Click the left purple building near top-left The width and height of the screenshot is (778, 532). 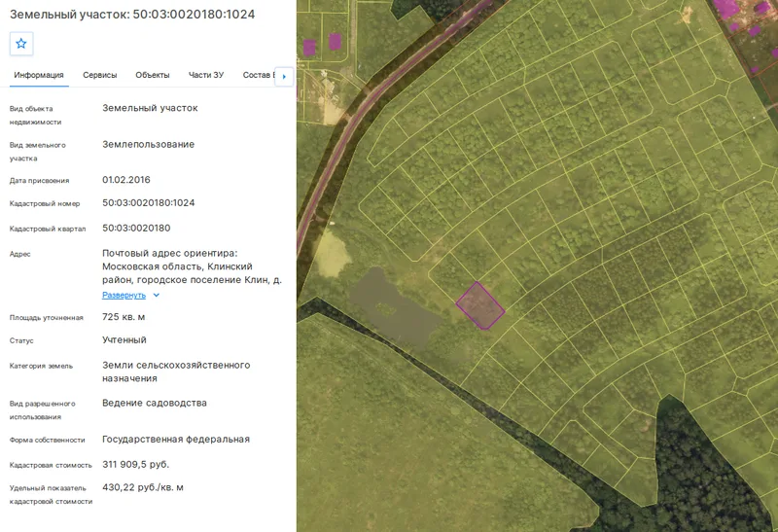tap(309, 47)
